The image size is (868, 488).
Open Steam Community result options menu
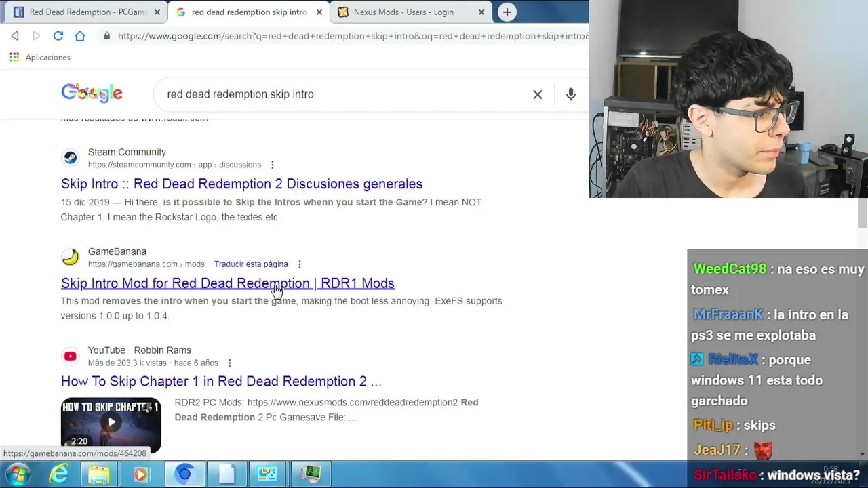273,165
